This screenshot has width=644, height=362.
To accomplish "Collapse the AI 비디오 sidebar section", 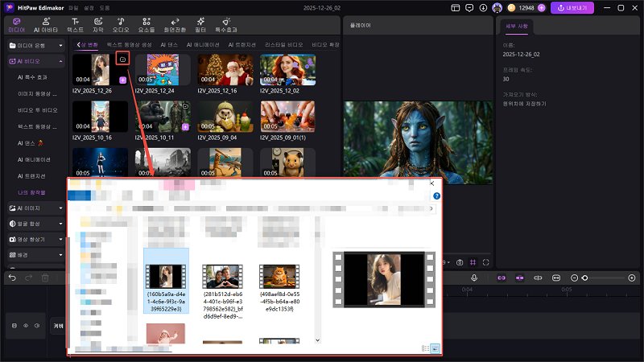I will (61, 61).
